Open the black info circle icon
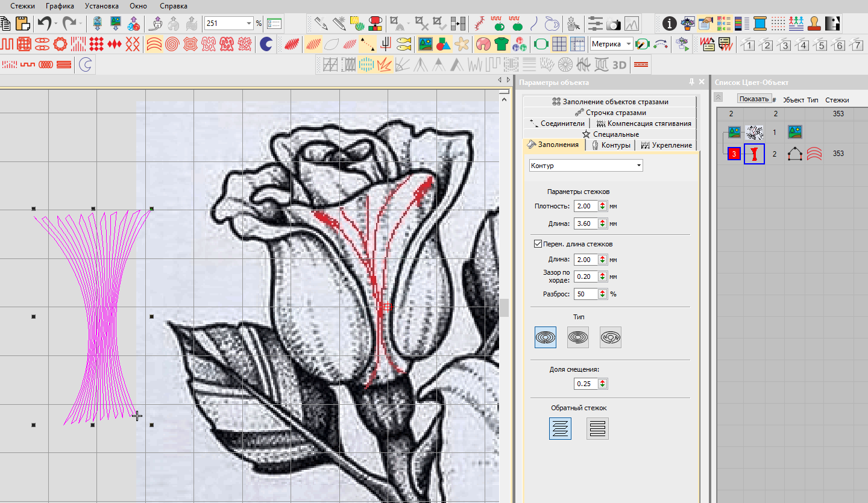This screenshot has height=503, width=868. tap(669, 23)
